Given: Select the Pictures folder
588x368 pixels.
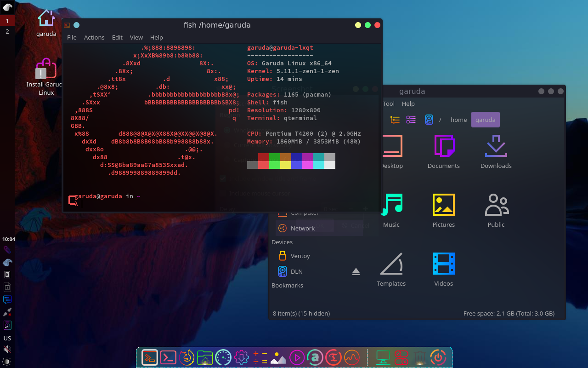Looking at the screenshot, I should pos(444,211).
